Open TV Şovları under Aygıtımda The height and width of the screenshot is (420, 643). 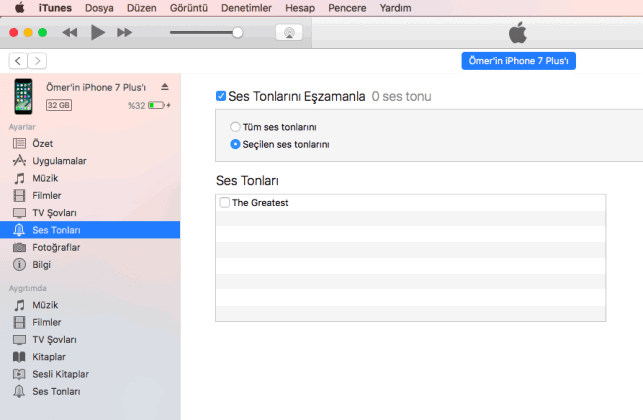tap(90, 340)
